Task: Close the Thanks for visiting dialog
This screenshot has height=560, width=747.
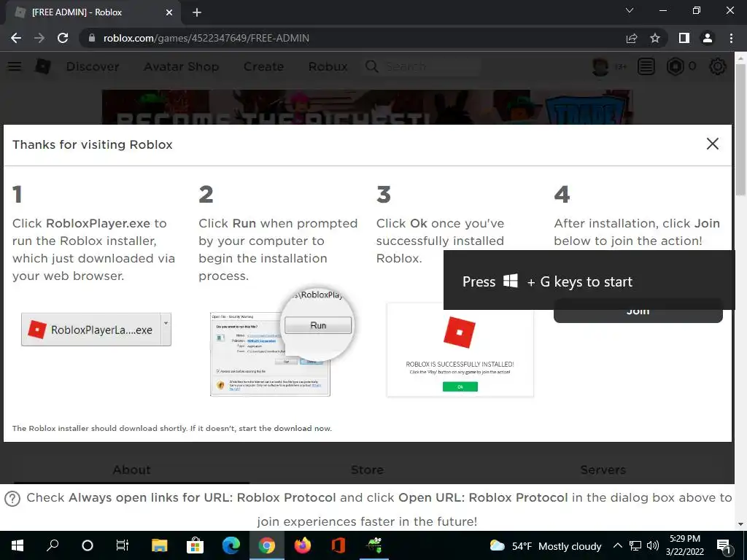Action: pos(713,144)
